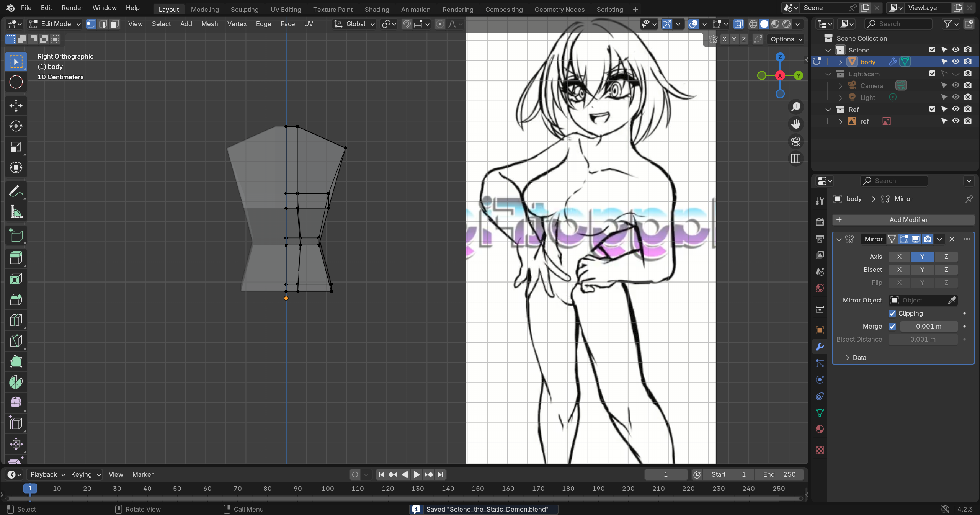Toggle the Merge checkbox
980x515 pixels.
coord(892,326)
